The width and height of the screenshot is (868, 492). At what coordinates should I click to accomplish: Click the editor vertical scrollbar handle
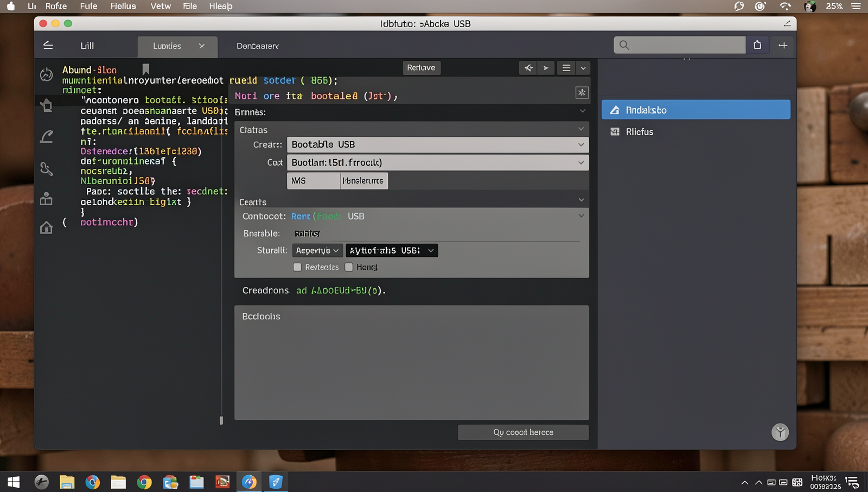coord(221,420)
